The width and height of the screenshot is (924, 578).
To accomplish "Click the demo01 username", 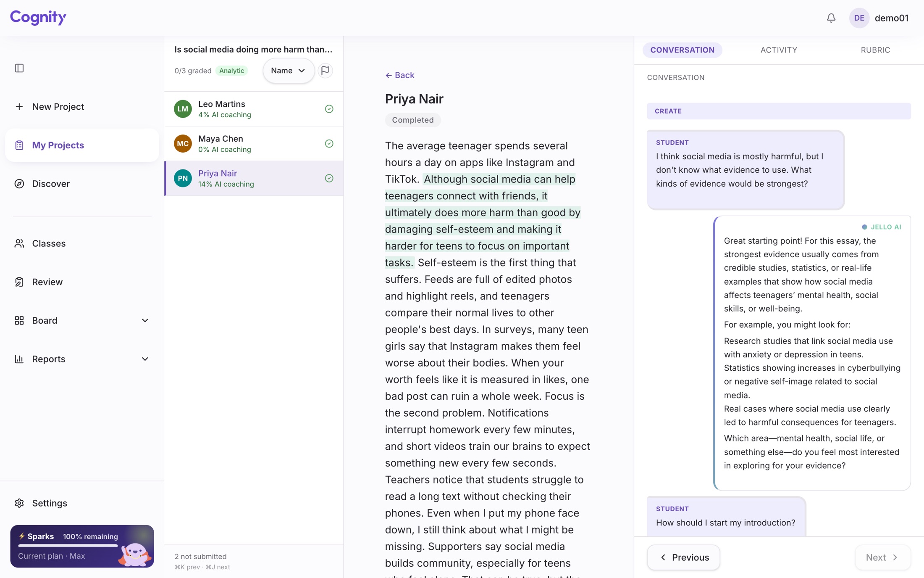I will tap(891, 18).
